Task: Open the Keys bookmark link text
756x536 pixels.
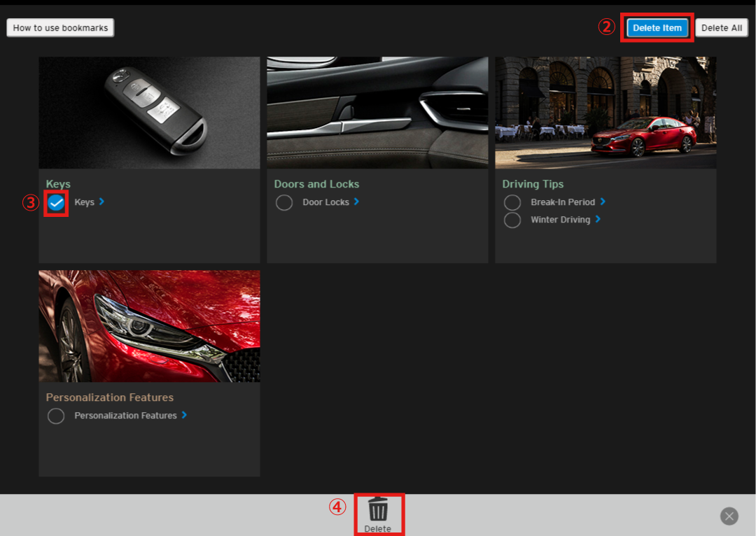Action: pyautogui.click(x=84, y=202)
